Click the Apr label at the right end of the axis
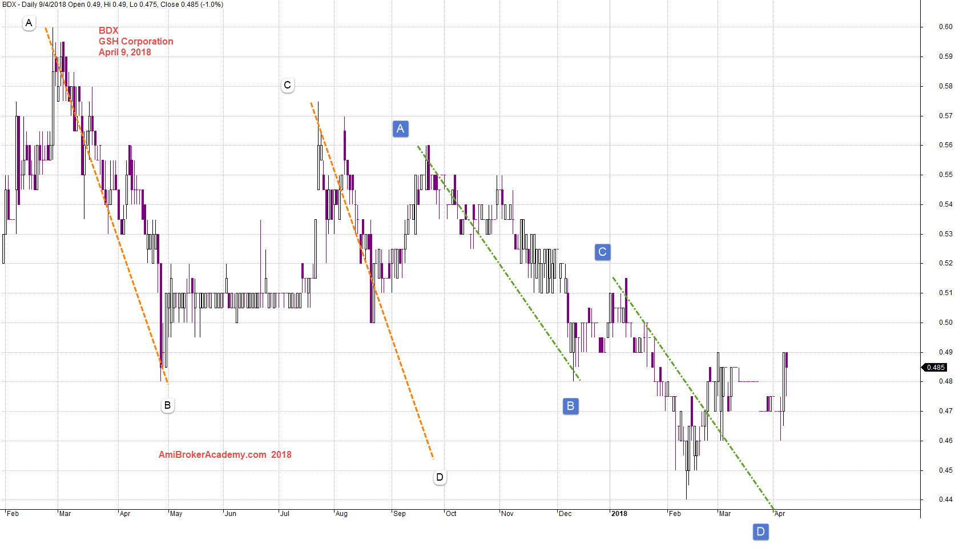The height and width of the screenshot is (560, 955). pos(780,514)
